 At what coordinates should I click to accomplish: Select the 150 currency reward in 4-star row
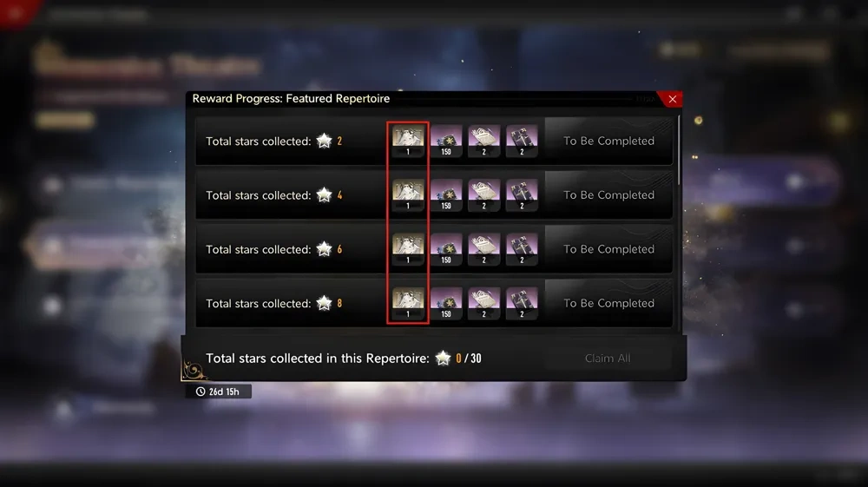coord(446,194)
